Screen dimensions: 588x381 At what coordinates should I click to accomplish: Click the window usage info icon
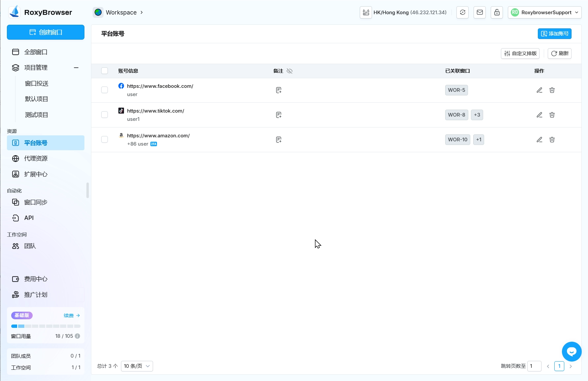click(77, 336)
